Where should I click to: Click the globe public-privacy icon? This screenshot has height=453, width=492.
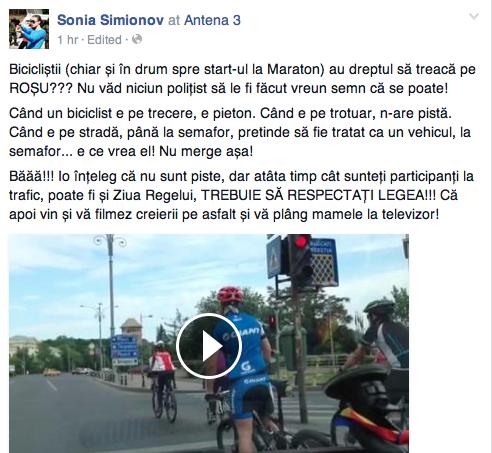tap(137, 39)
